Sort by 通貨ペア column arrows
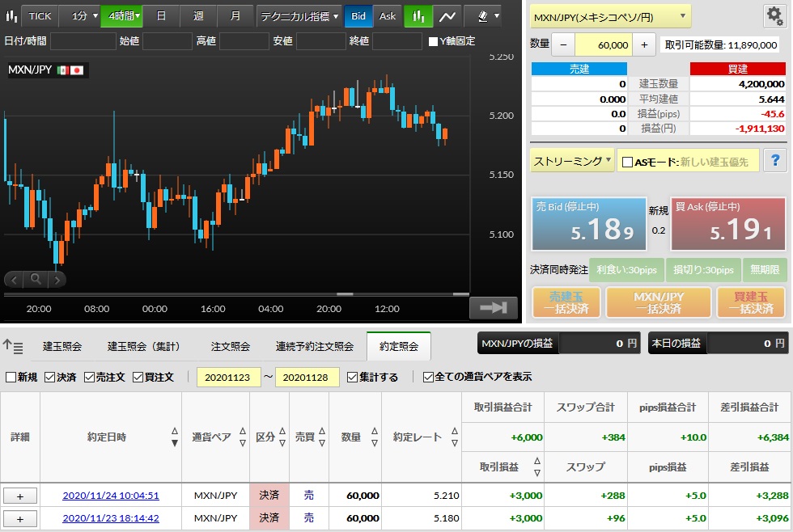The height and width of the screenshot is (532, 793). 242,437
